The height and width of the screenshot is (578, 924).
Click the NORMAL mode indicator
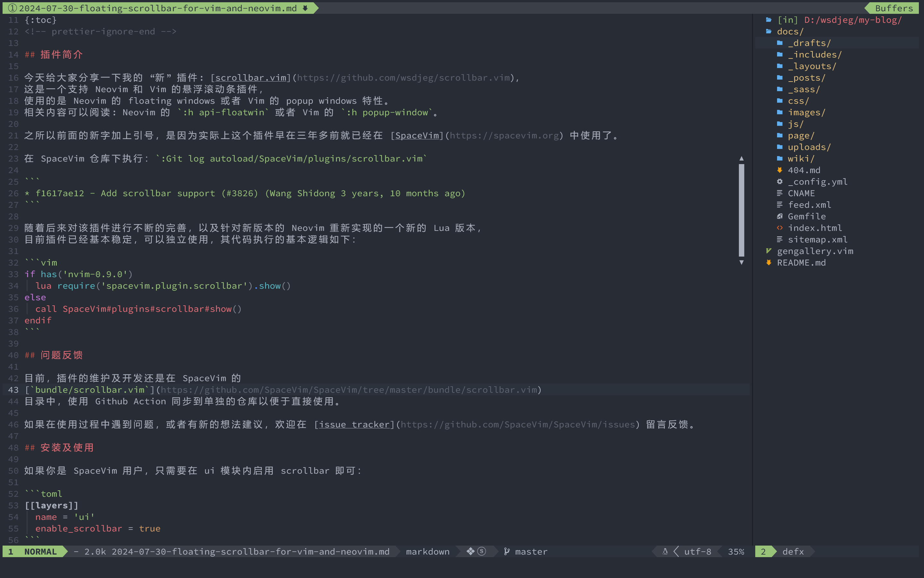coord(40,551)
